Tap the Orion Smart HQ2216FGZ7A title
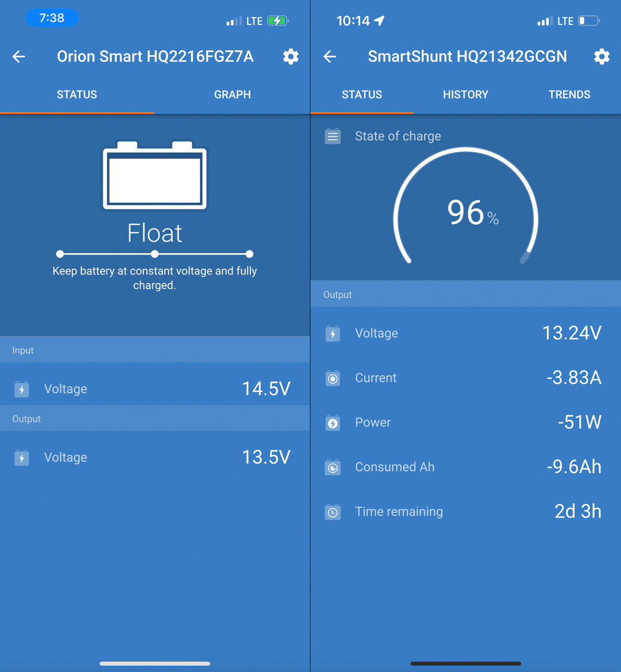 [155, 57]
